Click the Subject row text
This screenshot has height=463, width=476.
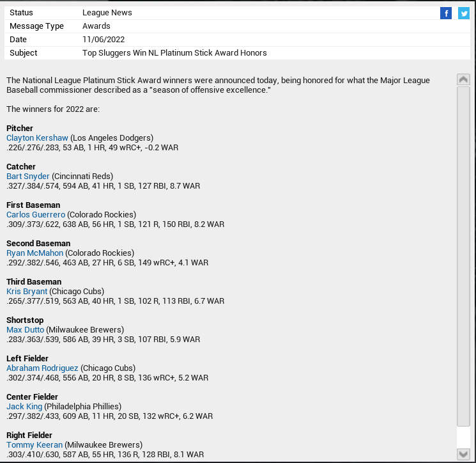(174, 53)
